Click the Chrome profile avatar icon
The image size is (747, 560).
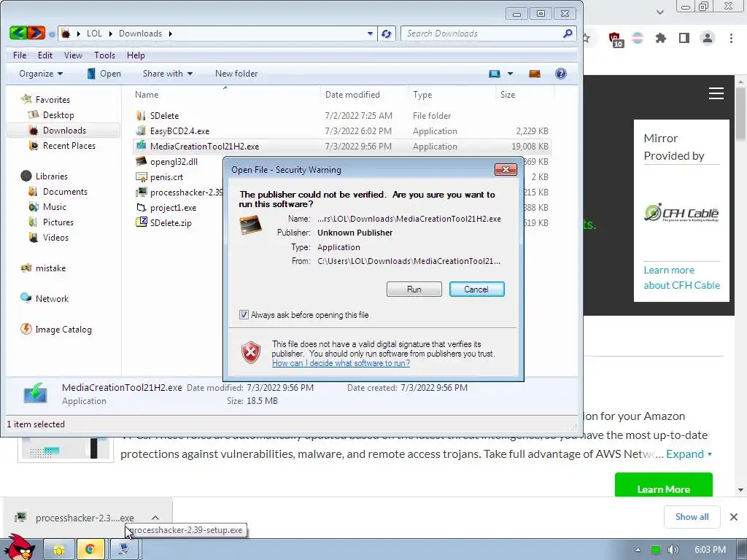click(x=708, y=38)
